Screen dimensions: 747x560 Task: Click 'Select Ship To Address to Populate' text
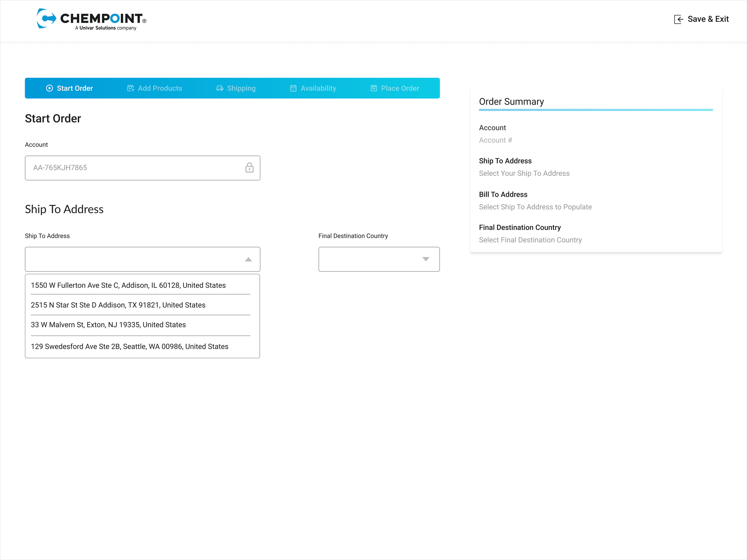click(x=535, y=207)
